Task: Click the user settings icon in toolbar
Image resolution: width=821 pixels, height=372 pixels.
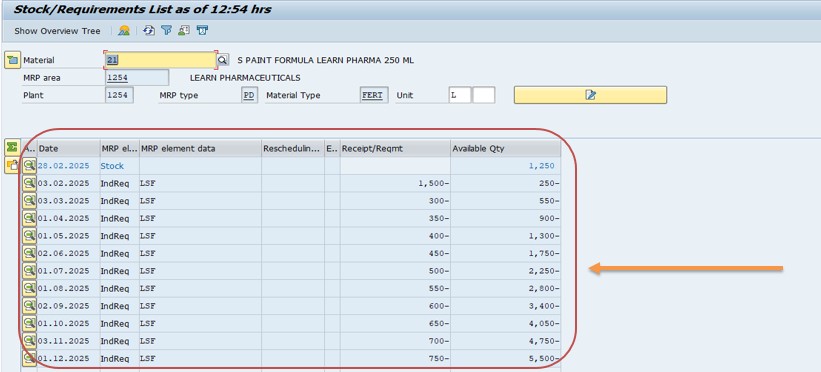Action: click(x=184, y=30)
